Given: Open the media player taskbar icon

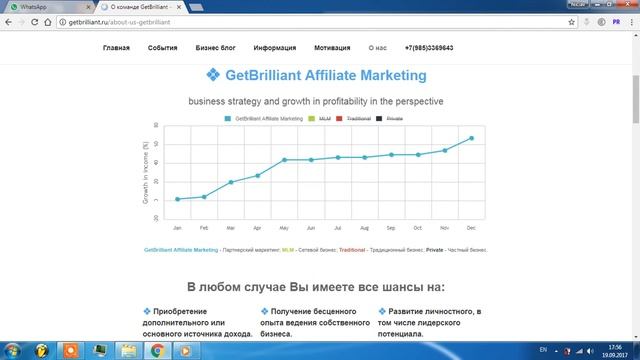Looking at the screenshot, I should [185, 351].
